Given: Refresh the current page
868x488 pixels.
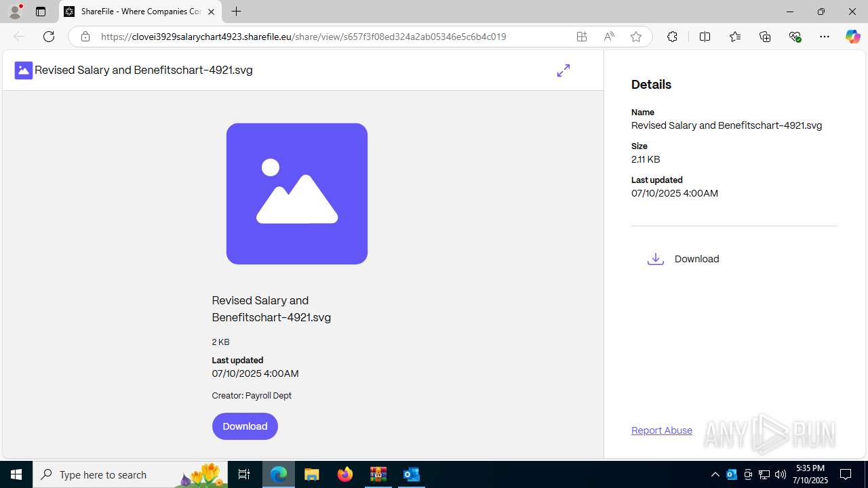Looking at the screenshot, I should pos(49,37).
